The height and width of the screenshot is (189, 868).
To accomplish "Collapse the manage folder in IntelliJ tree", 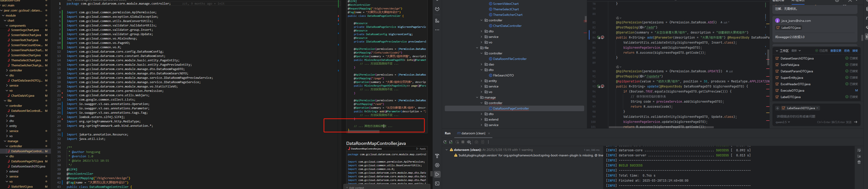I will point(477,98).
